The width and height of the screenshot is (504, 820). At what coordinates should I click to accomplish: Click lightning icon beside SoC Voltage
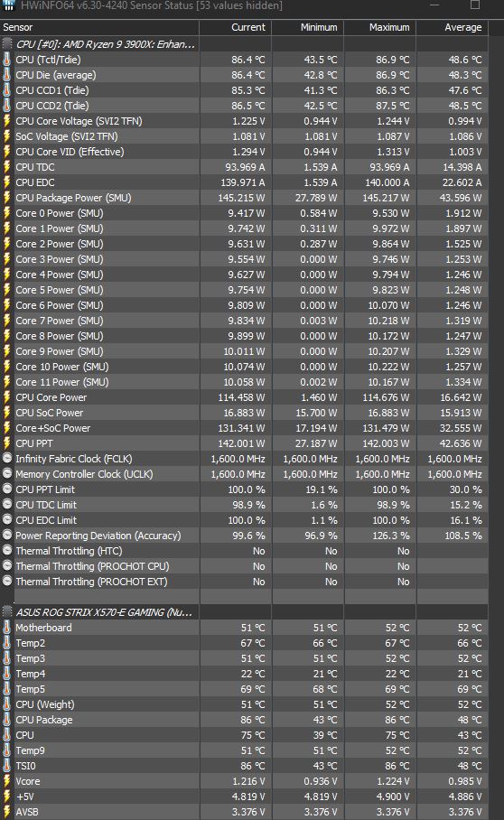[7, 136]
